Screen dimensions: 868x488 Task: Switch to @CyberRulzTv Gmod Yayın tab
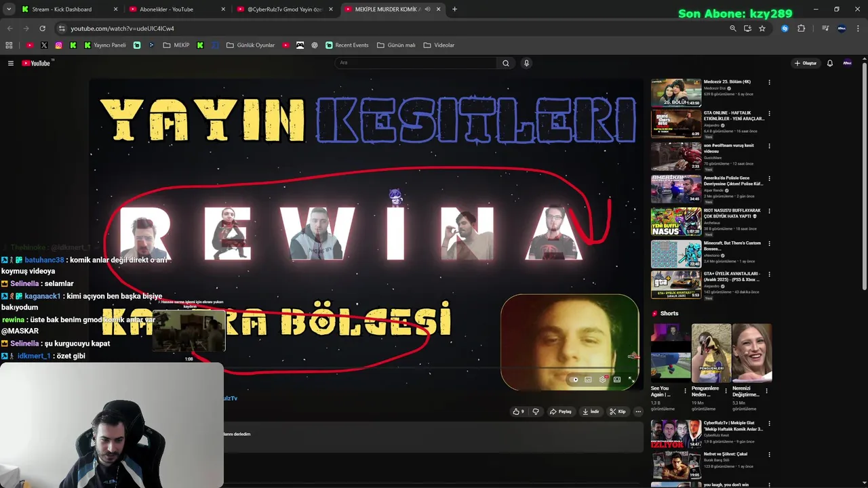click(x=285, y=9)
